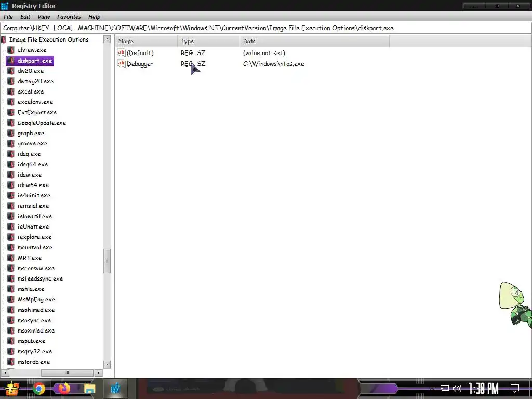
Task: Click the (value not set) data cell
Action: pyautogui.click(x=264, y=53)
